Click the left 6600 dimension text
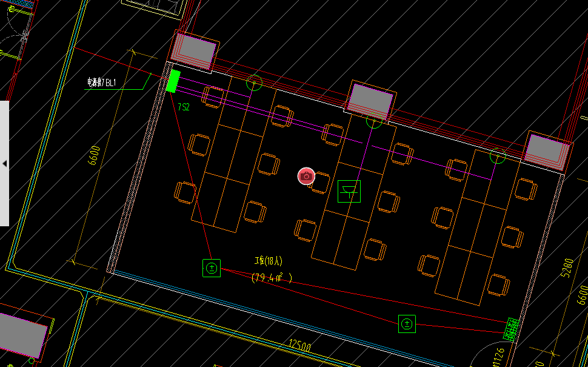Viewport: 588px width, 367px height. [x=94, y=155]
